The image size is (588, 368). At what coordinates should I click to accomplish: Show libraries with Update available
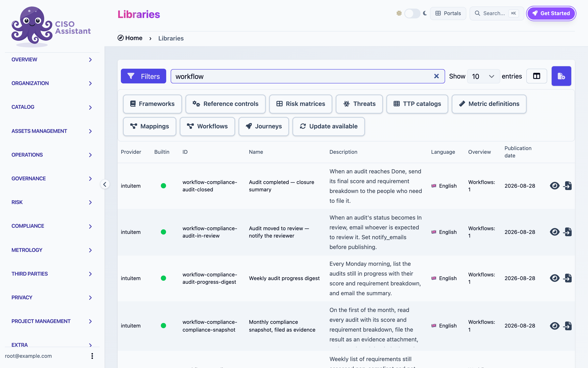pos(329,126)
